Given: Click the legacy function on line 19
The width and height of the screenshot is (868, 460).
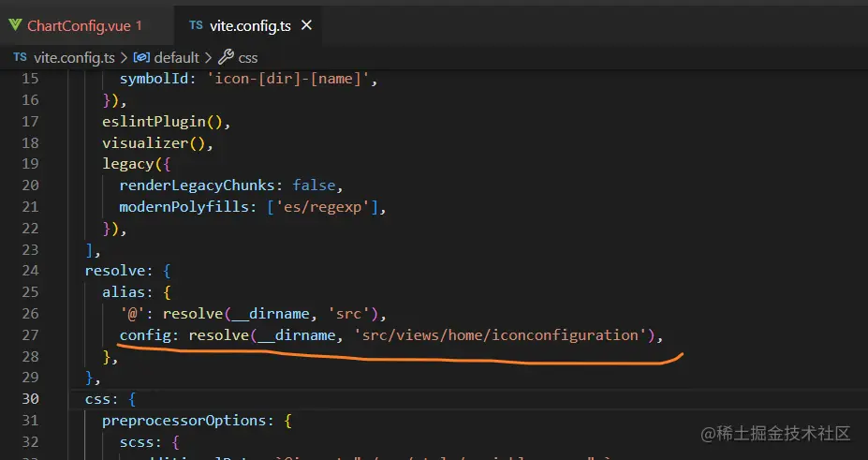Looking at the screenshot, I should (x=128, y=164).
